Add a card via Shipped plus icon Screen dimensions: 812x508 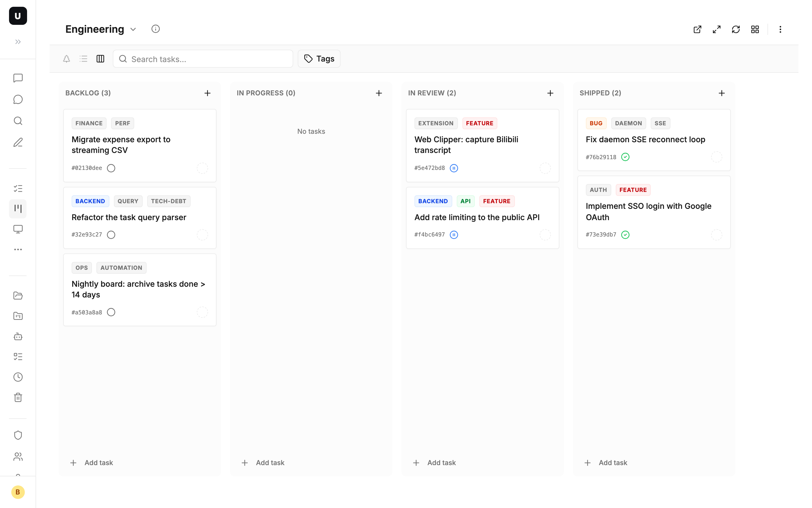coord(722,93)
